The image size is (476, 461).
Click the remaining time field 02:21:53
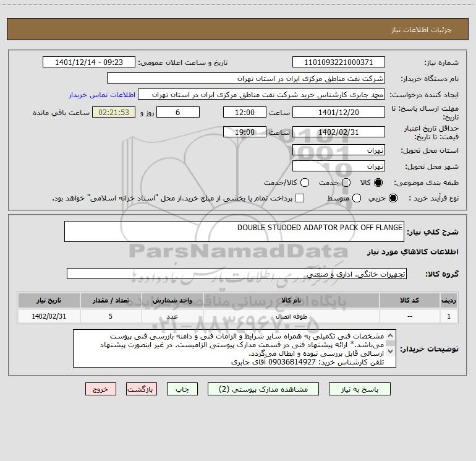point(114,113)
